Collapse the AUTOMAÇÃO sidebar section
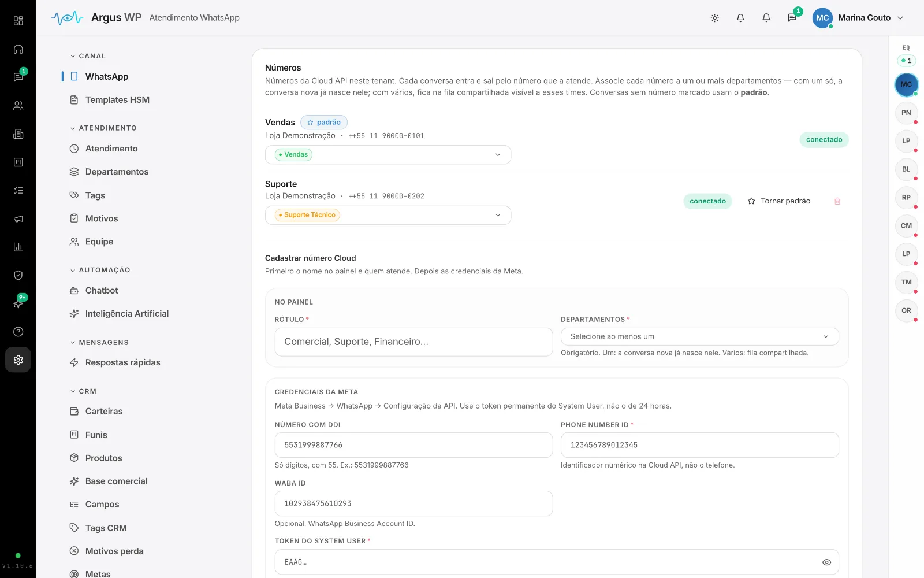The height and width of the screenshot is (578, 924). click(100, 270)
